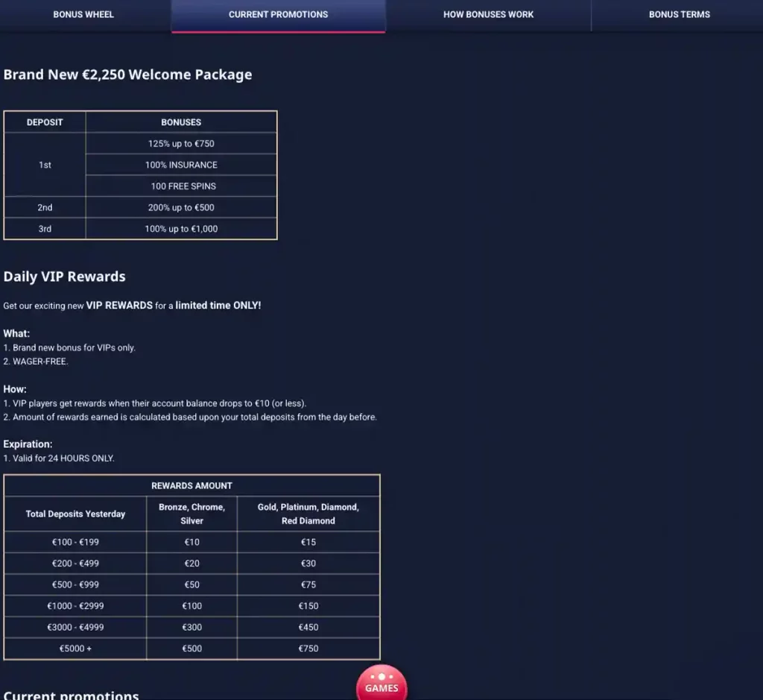Click the REWARDS AMOUNT table header
The height and width of the screenshot is (700, 763).
[191, 485]
